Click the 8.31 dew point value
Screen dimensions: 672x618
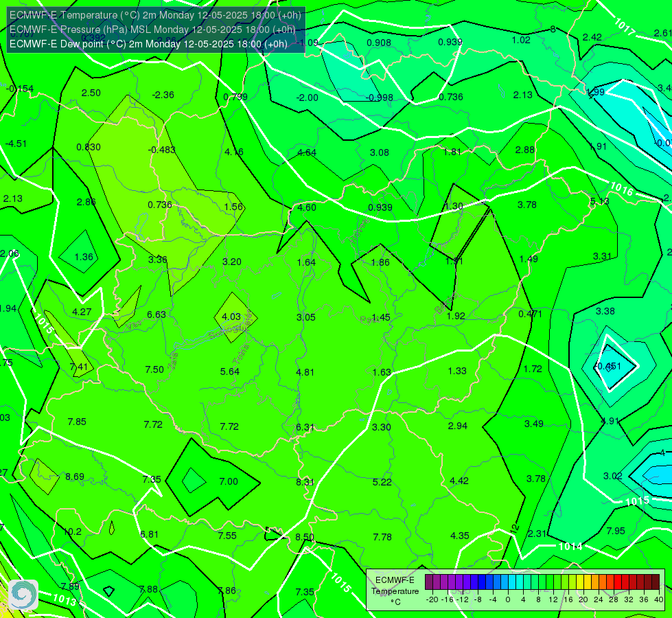point(305,483)
